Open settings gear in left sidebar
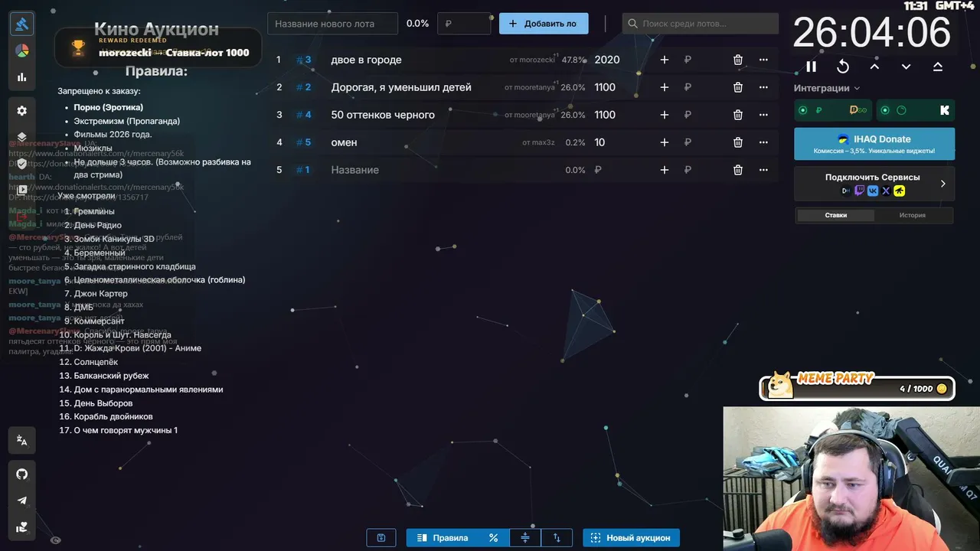Screen dimensions: 980x551 [x=21, y=110]
